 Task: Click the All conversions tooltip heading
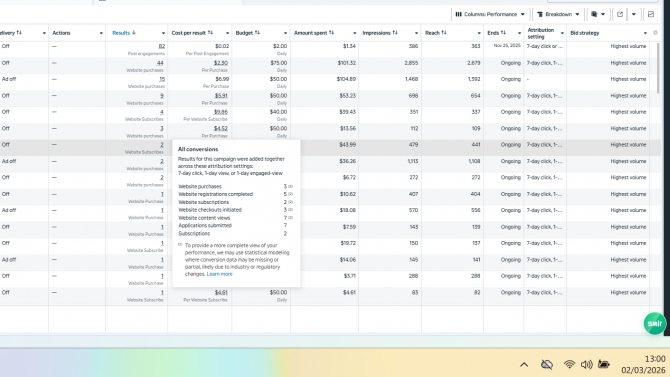pos(198,149)
